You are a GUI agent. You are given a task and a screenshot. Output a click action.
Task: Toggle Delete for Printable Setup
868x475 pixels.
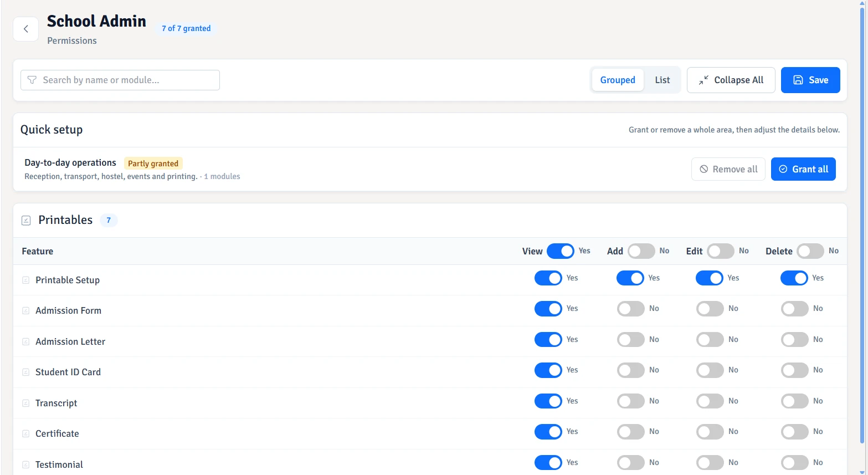(x=794, y=278)
